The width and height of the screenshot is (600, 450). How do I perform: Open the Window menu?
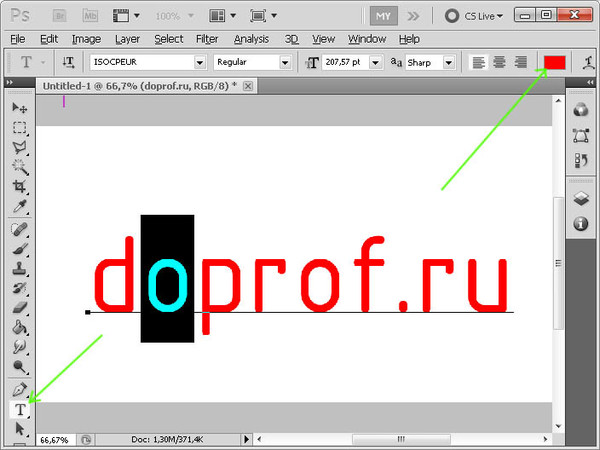click(367, 39)
